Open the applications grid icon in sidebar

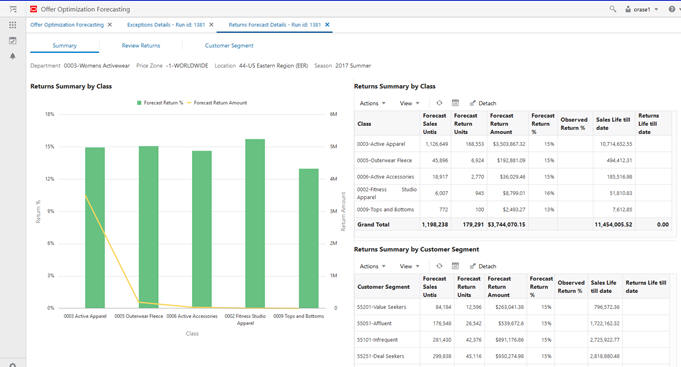pyautogui.click(x=13, y=25)
